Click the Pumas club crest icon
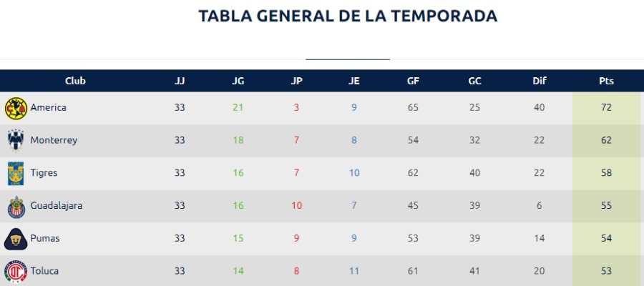This screenshot has height=286, width=644. coord(16,239)
